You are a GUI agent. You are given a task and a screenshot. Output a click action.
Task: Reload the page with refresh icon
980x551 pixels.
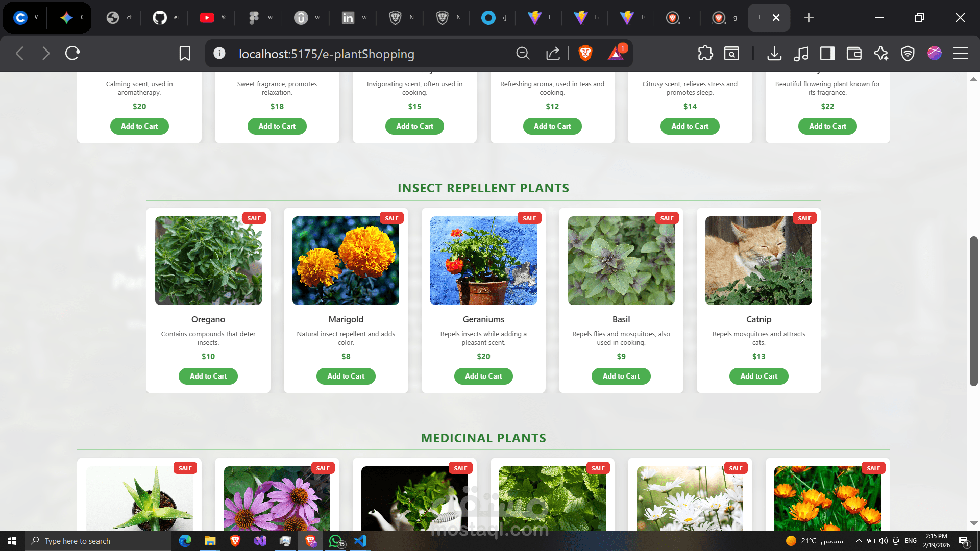click(x=72, y=53)
